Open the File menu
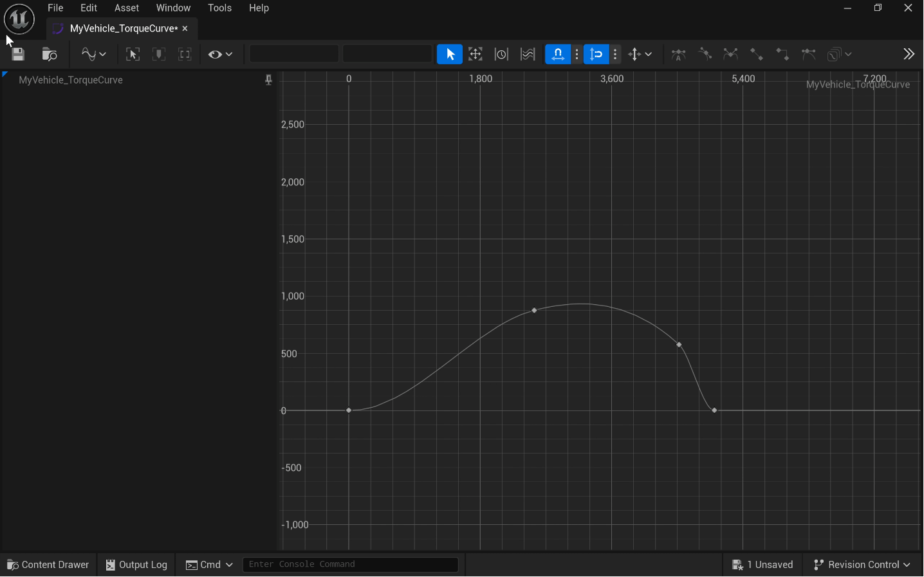924x577 pixels. (55, 8)
